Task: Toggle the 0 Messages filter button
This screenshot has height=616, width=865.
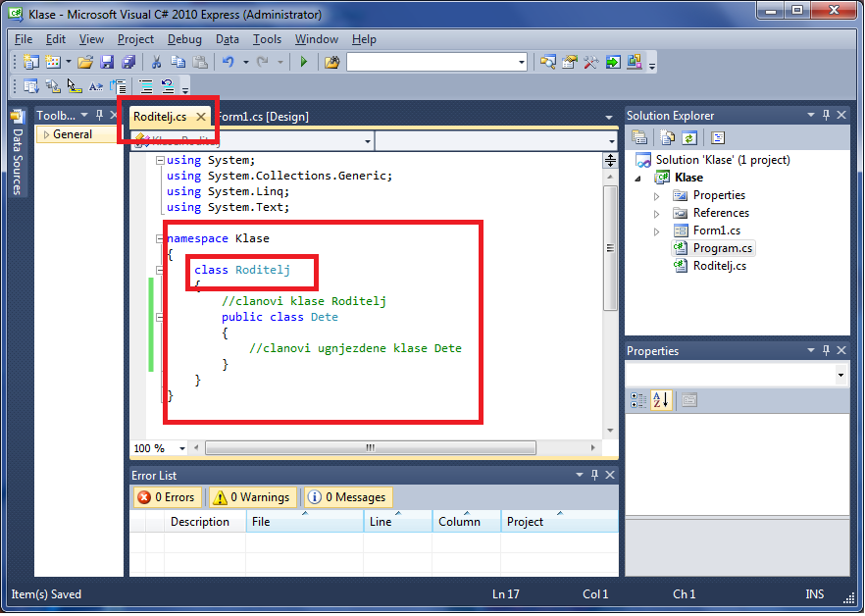Action: [x=348, y=497]
